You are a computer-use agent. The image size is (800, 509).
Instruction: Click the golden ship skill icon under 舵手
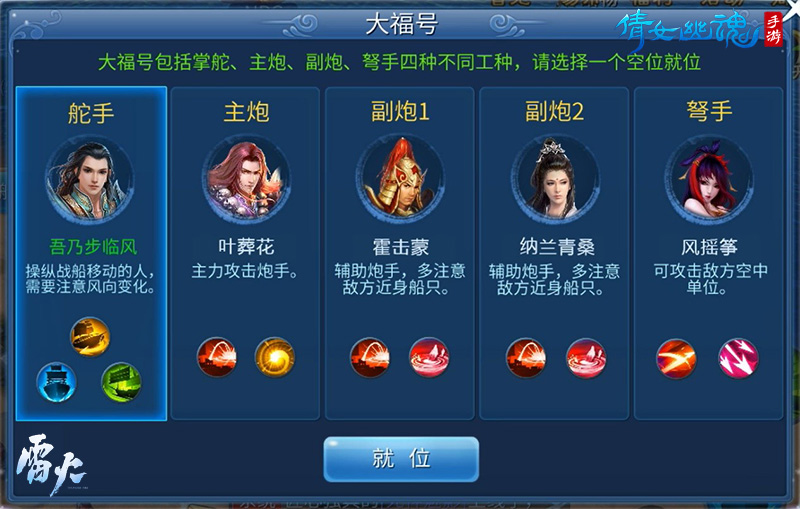pyautogui.click(x=90, y=337)
